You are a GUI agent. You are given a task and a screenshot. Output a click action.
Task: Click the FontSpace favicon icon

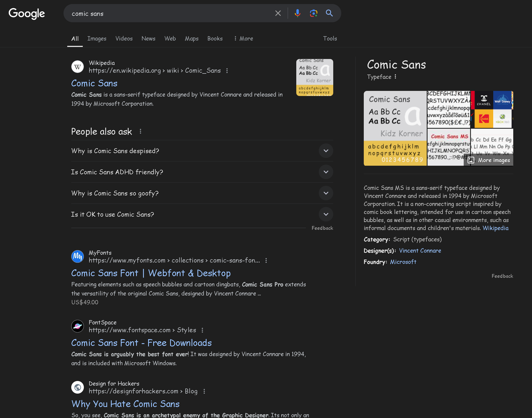point(77,326)
